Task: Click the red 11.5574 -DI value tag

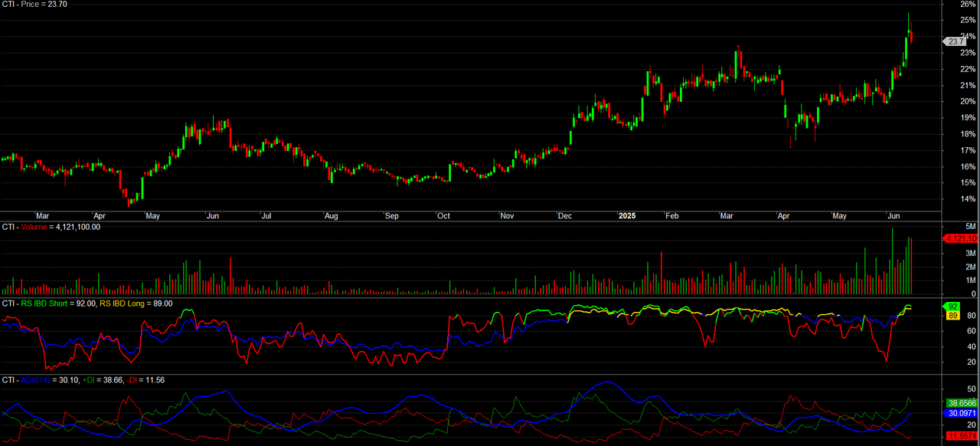Action: click(x=961, y=436)
